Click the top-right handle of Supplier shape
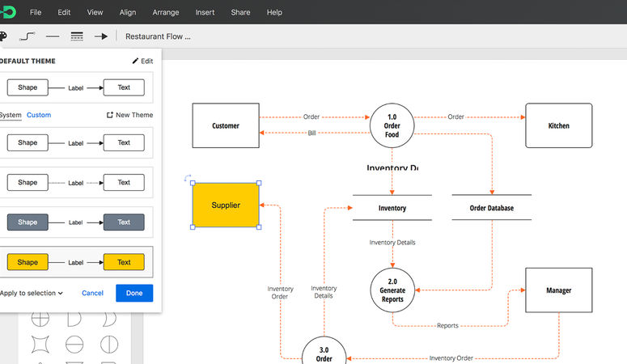This screenshot has height=364, width=627. (259, 183)
